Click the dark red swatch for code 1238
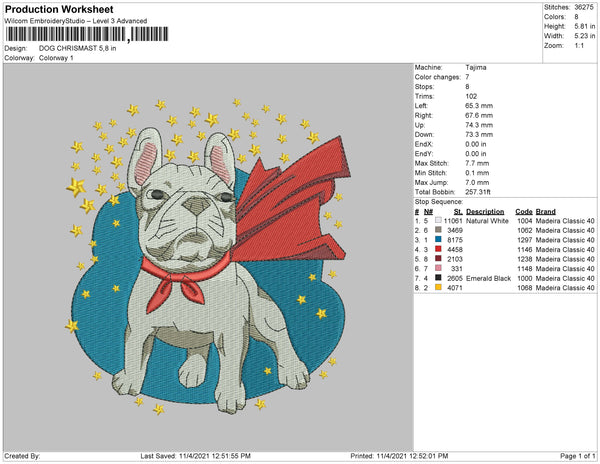Screen dimensions: 600x464 pos(438,259)
